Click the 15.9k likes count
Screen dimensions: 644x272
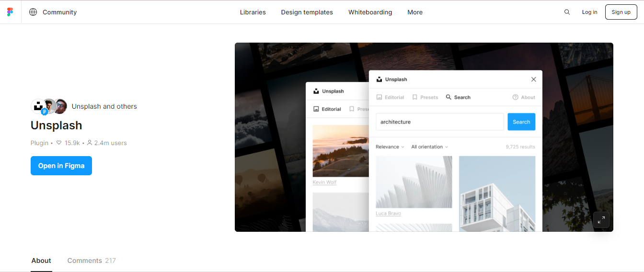pyautogui.click(x=72, y=143)
